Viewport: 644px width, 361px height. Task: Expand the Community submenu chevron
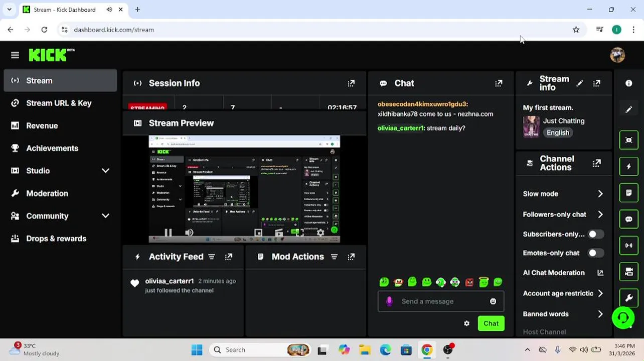105,216
